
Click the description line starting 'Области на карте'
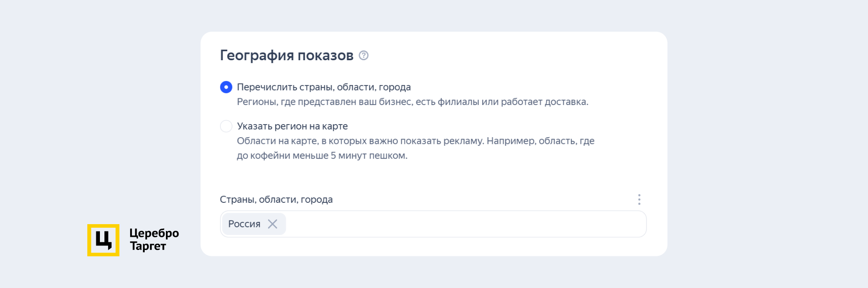click(415, 141)
